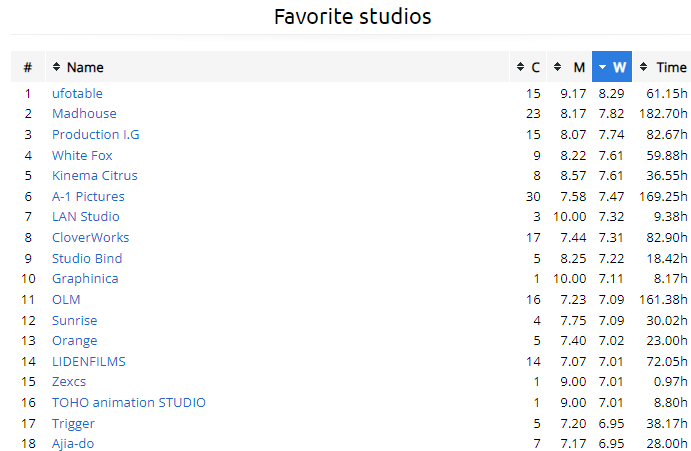Click sort arrows beside C column
The width and height of the screenshot is (691, 451).
pyautogui.click(x=520, y=67)
